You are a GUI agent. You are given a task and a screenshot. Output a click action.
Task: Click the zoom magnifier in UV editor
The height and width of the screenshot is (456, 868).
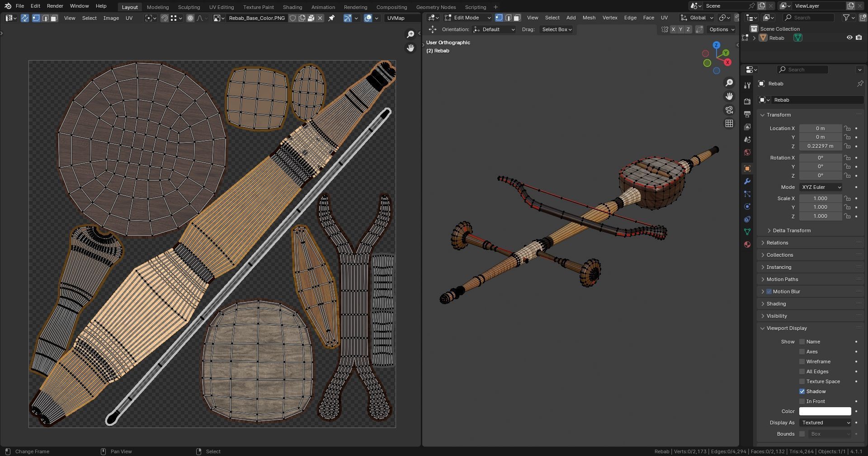click(410, 34)
